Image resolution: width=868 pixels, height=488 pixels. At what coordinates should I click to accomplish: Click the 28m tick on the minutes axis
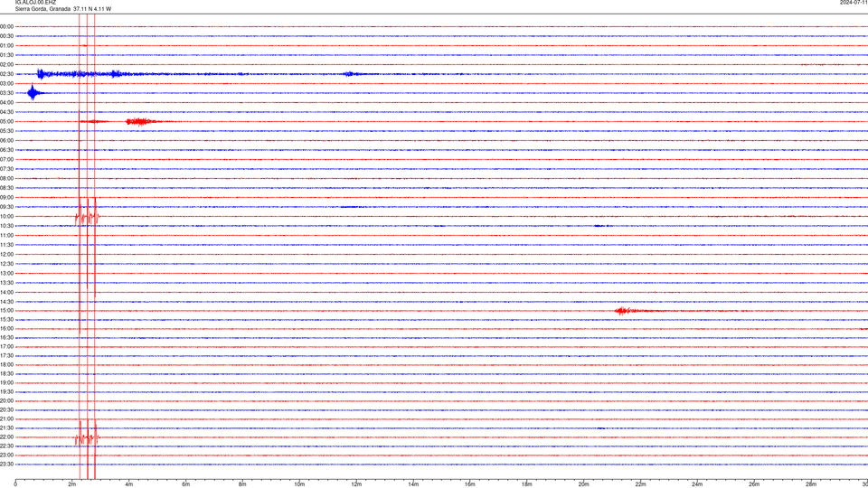click(x=811, y=484)
